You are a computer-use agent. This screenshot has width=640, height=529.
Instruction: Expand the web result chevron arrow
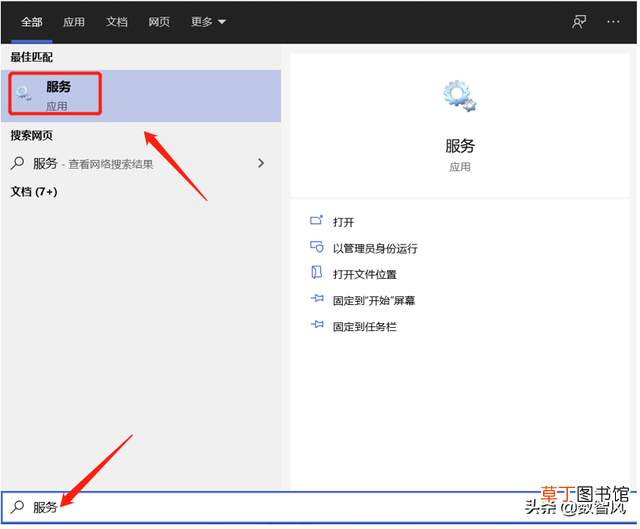click(x=261, y=163)
